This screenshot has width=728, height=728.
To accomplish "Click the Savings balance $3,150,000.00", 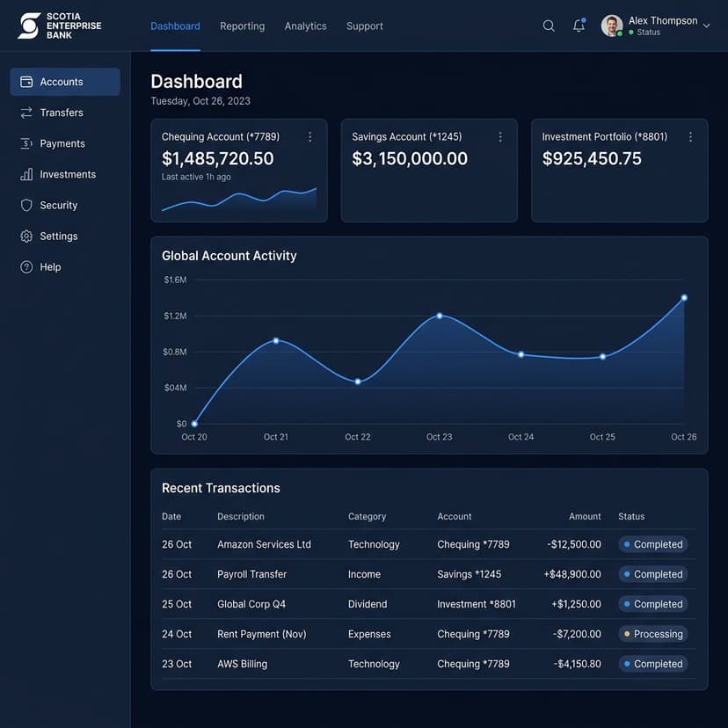I will tap(410, 159).
